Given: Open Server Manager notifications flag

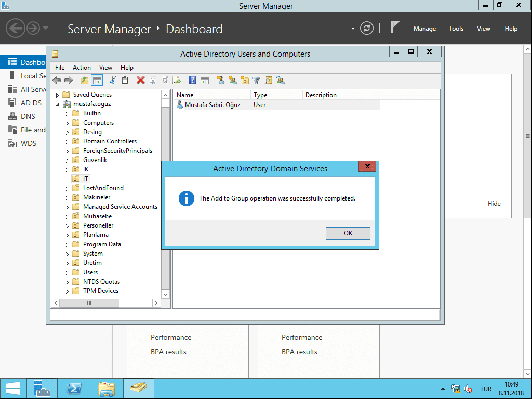Looking at the screenshot, I should pos(395,27).
